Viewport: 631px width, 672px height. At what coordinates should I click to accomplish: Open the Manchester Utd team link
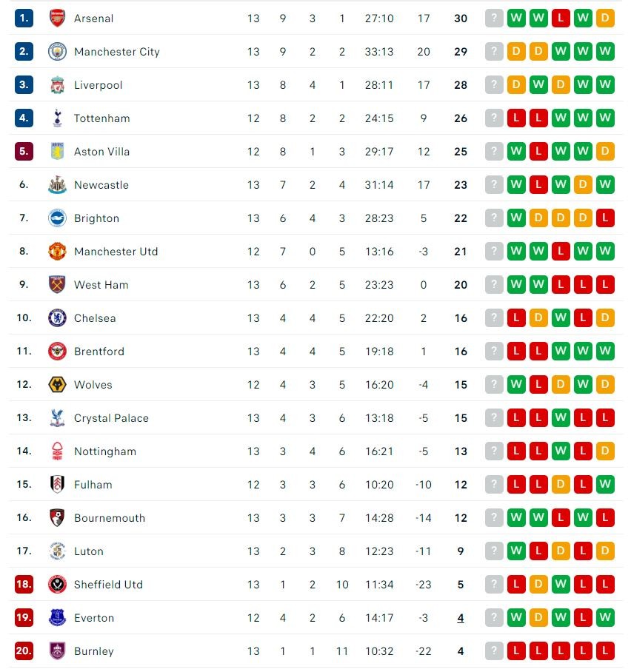tap(116, 252)
